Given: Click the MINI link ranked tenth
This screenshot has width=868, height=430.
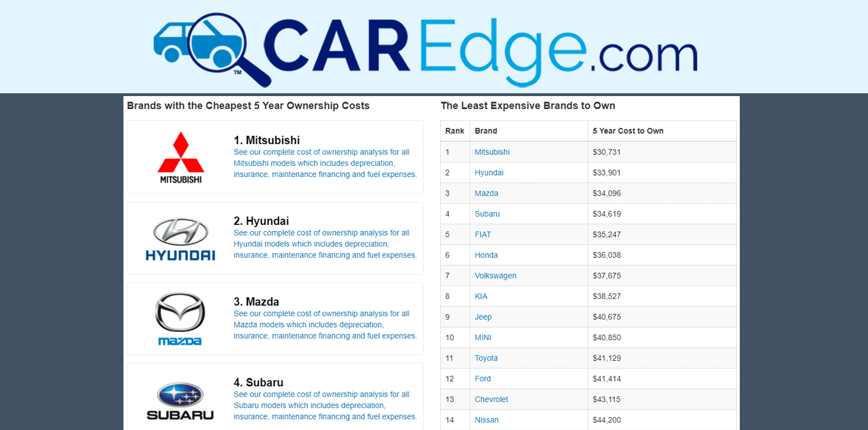Looking at the screenshot, I should pyautogui.click(x=483, y=337).
